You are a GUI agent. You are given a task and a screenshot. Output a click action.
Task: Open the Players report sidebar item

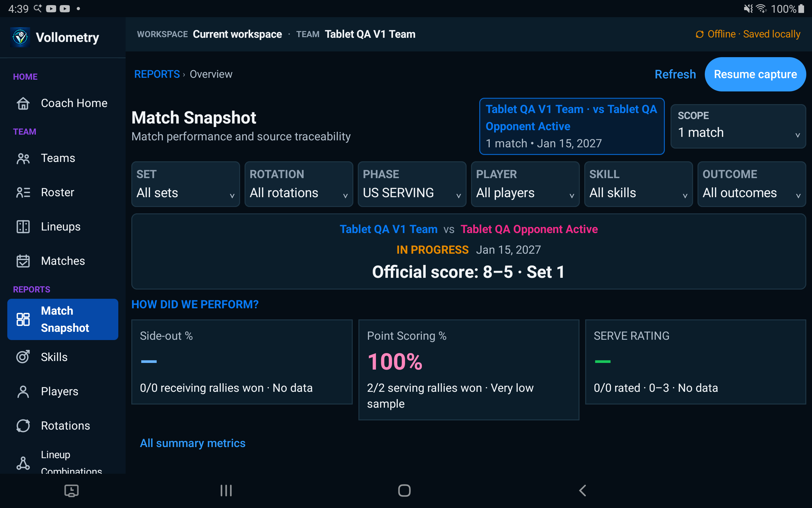tap(63, 391)
